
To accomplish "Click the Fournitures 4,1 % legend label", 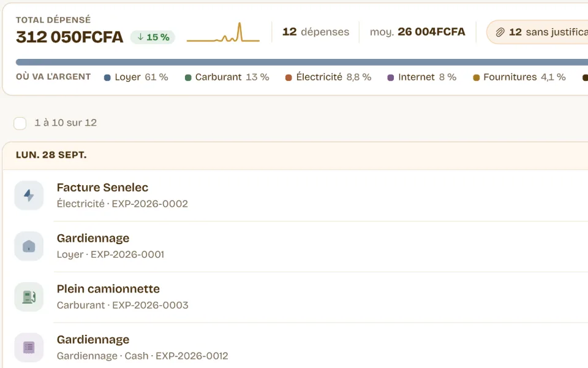I will coord(525,77).
